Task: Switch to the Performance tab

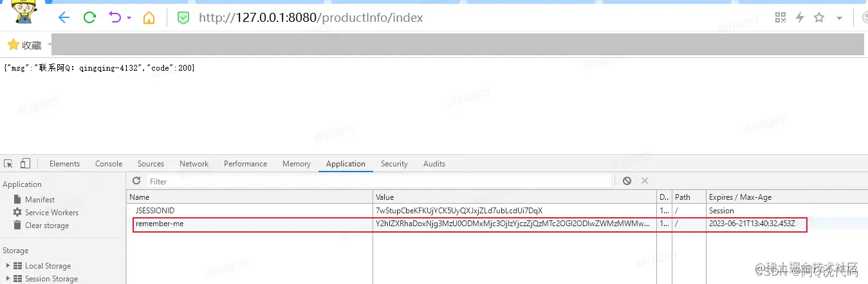Action: [x=245, y=164]
